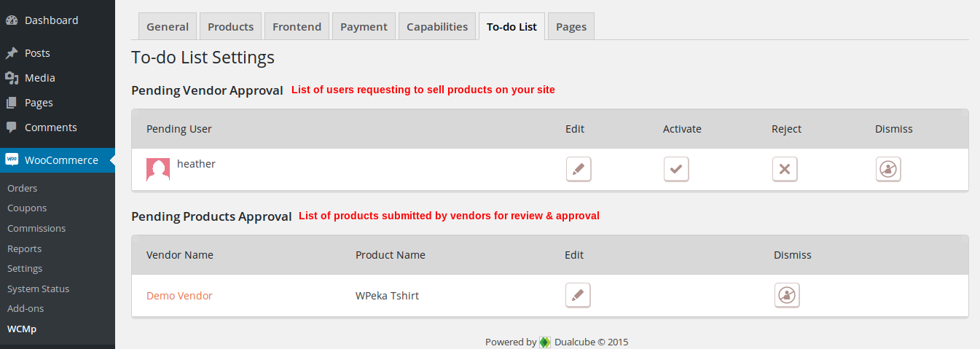This screenshot has width=980, height=349.
Task: Click the WooCommerce icon in sidebar
Action: [12, 160]
